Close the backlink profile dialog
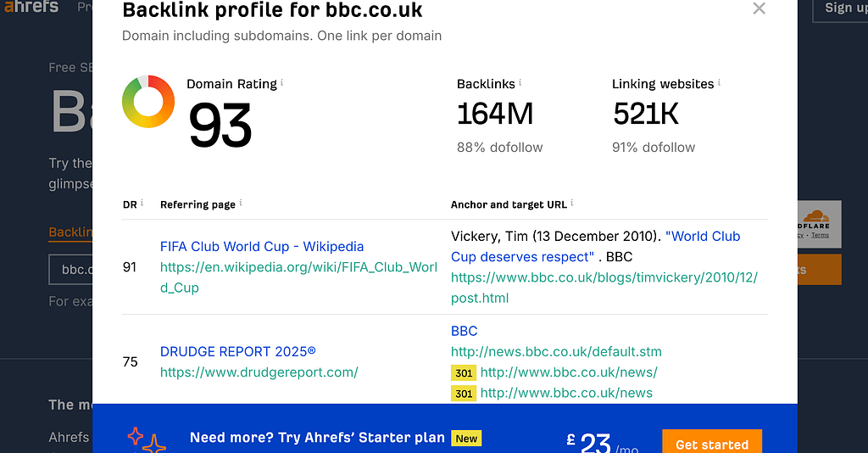Screen dimensions: 868x453 (x=759, y=9)
